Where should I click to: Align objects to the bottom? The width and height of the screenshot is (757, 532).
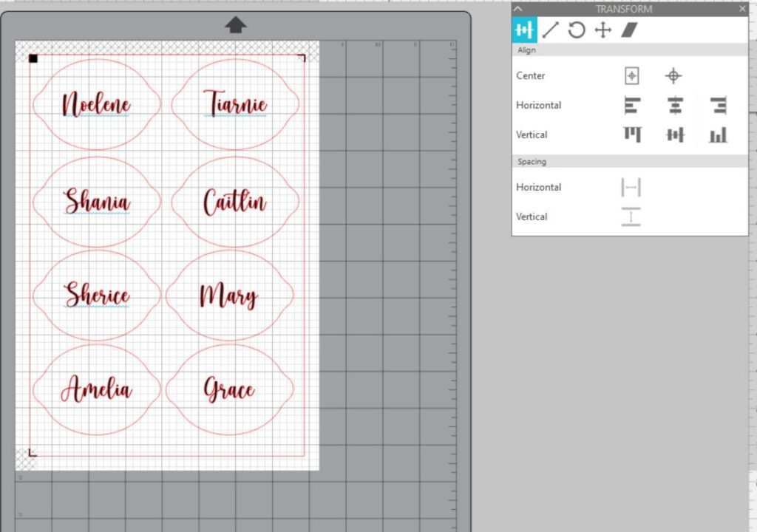(718, 134)
